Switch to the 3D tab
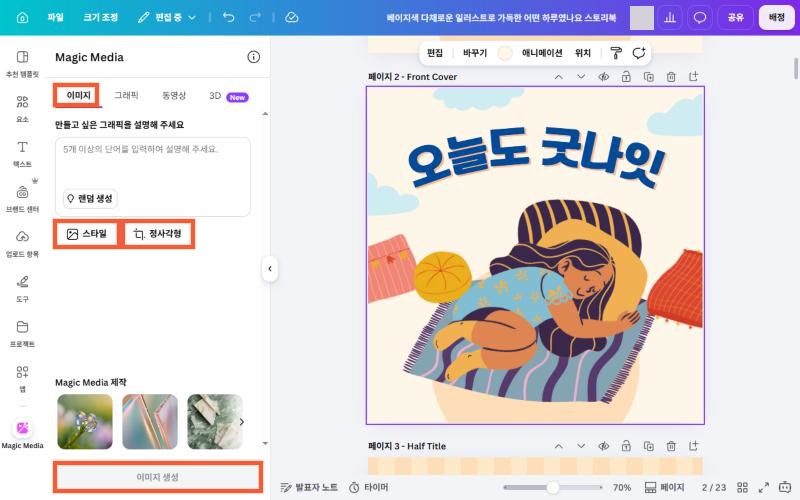800x500 pixels. [x=229, y=96]
